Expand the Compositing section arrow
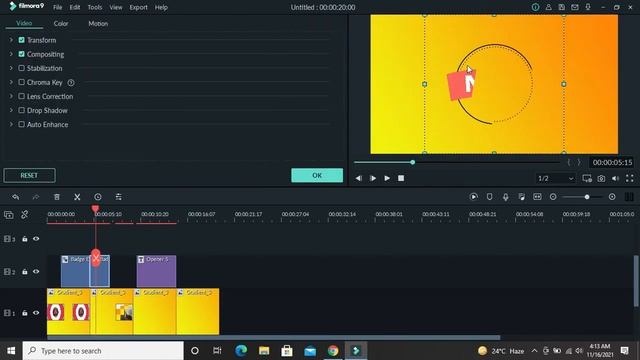Image resolution: width=640 pixels, height=360 pixels. [11, 54]
